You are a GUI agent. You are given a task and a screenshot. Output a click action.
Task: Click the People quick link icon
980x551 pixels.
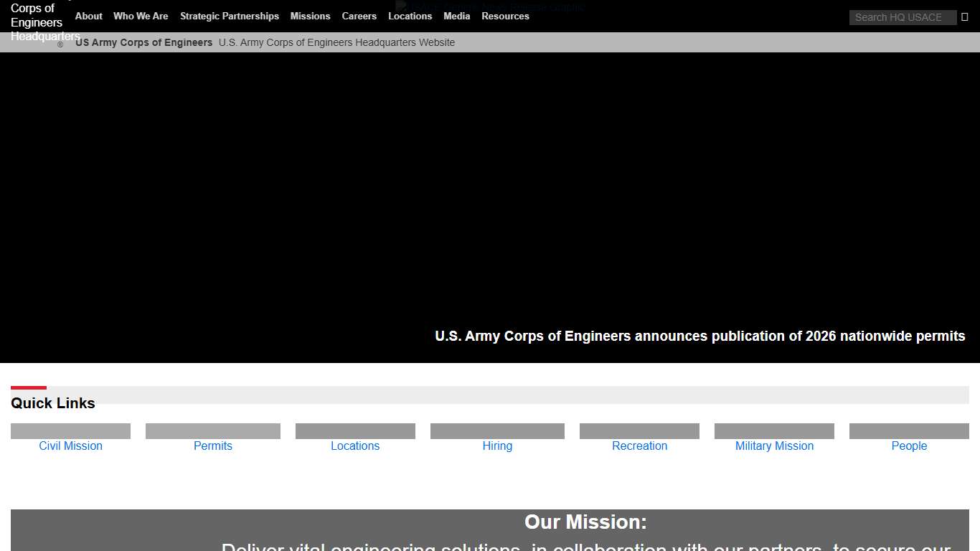click(909, 430)
